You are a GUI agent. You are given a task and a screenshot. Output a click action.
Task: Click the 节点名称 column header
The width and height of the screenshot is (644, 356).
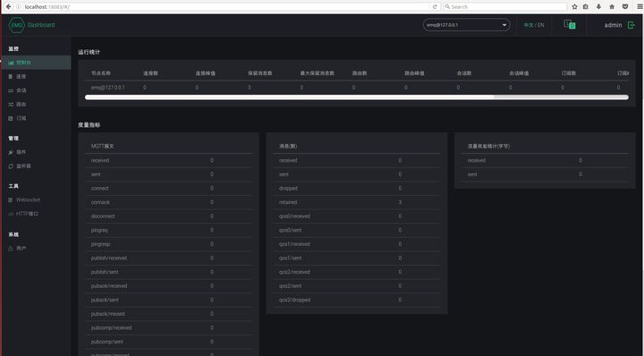[x=100, y=73]
